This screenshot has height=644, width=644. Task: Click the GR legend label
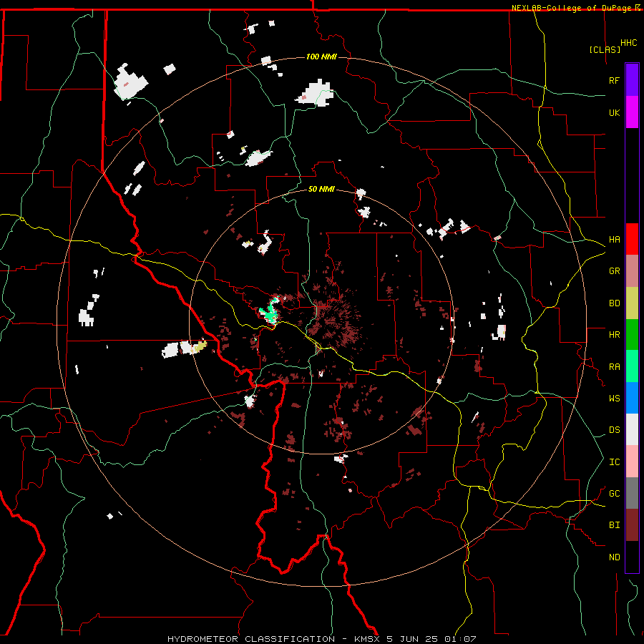coord(614,271)
